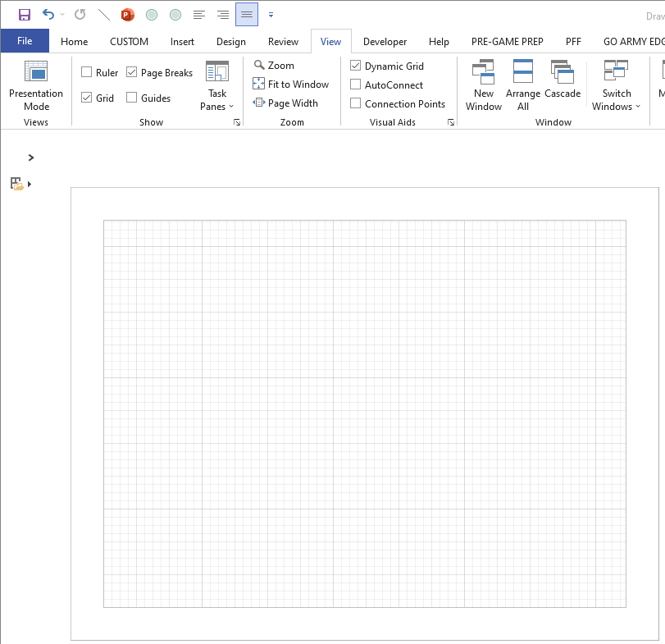Click the second green circle icon

tap(175, 15)
